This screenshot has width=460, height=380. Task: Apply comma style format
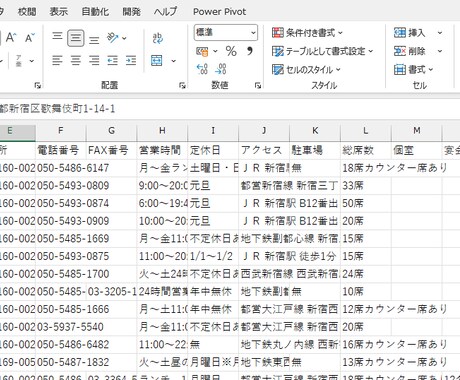tap(249, 51)
